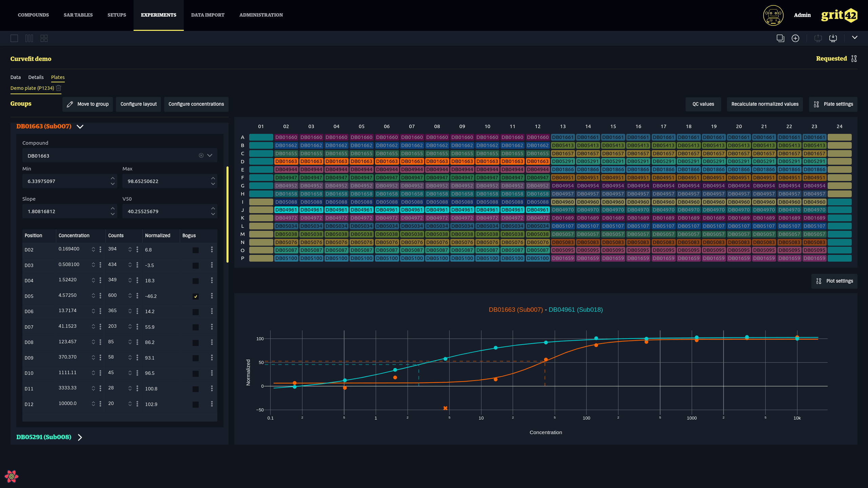
Task: Uncheck Bogus checkbox for D05
Action: 196,297
